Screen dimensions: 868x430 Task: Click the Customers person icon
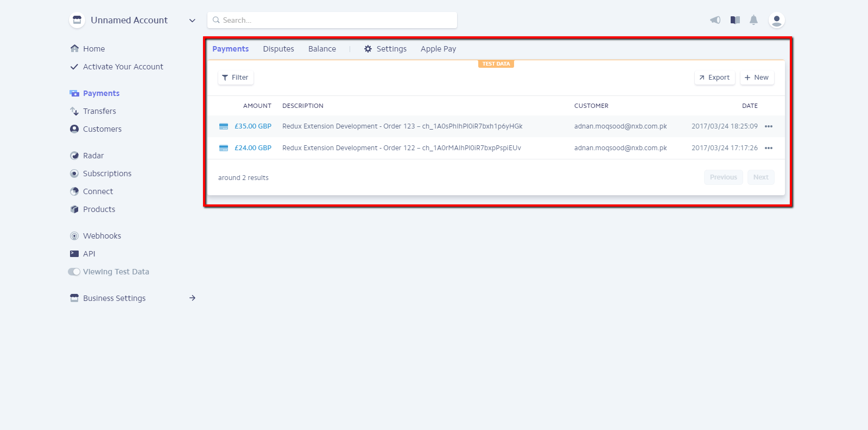(74, 129)
